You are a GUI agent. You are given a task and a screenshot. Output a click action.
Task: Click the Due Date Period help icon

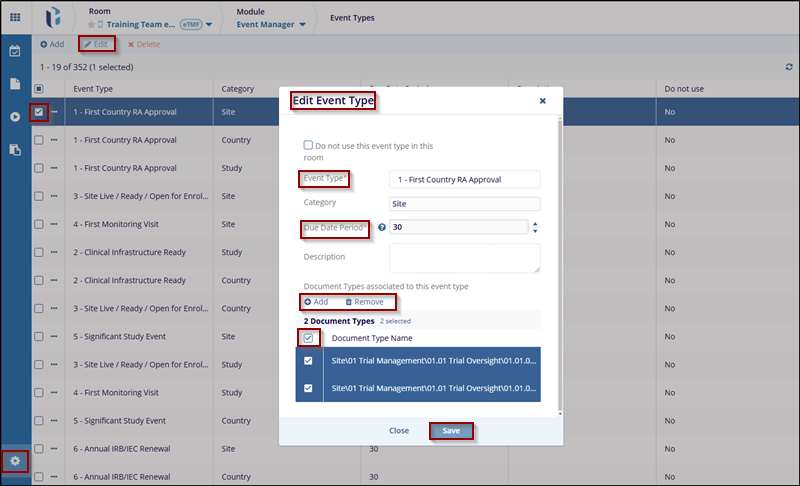coord(382,227)
